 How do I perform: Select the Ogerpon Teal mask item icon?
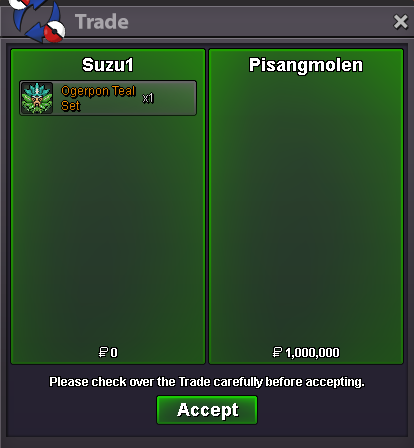coord(37,98)
